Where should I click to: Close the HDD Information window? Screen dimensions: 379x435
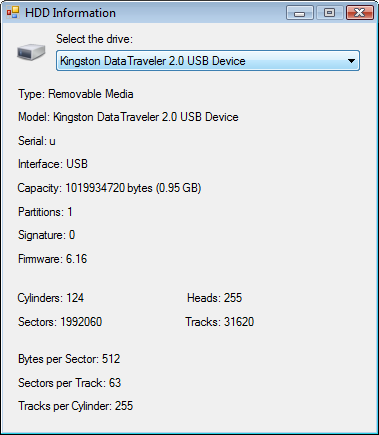tap(360, 13)
